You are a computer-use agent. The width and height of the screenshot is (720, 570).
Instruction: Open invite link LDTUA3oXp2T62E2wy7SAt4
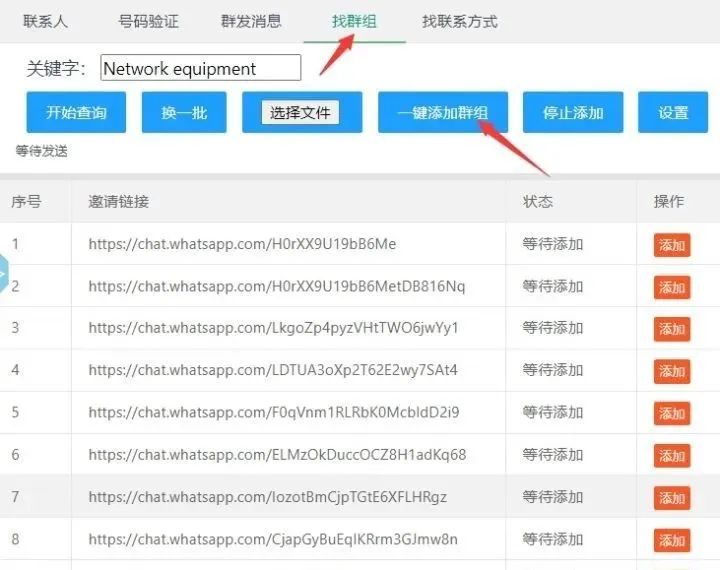point(273,370)
